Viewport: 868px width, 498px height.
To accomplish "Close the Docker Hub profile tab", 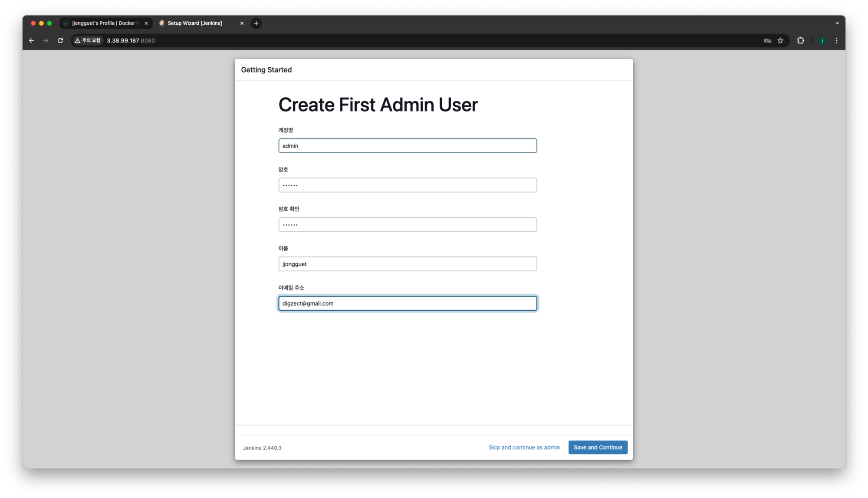I will [x=146, y=23].
